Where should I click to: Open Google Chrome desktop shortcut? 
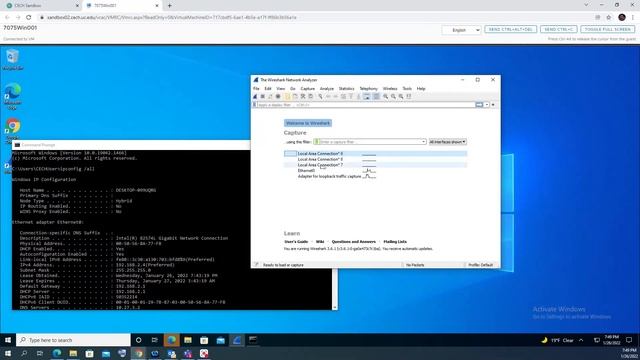pos(13,131)
